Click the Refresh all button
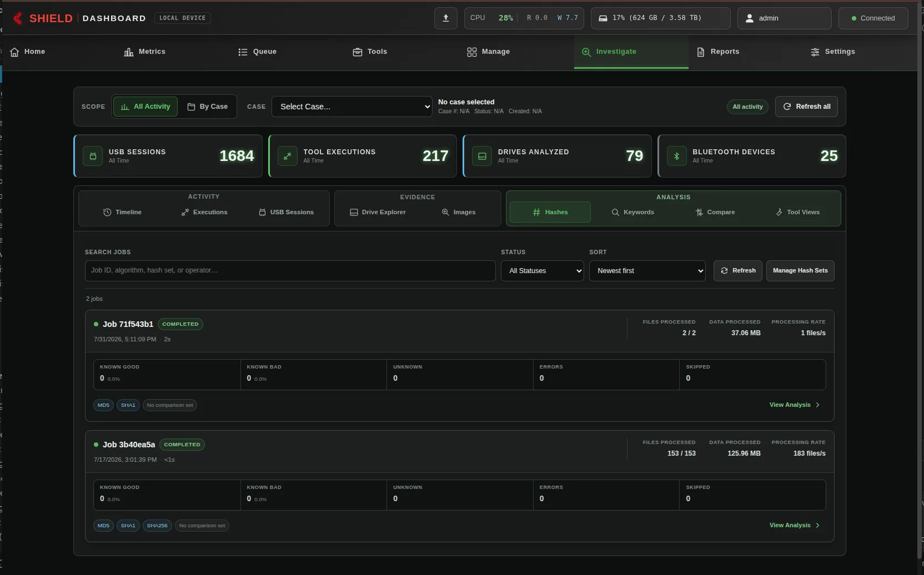The height and width of the screenshot is (575, 924). pos(806,107)
